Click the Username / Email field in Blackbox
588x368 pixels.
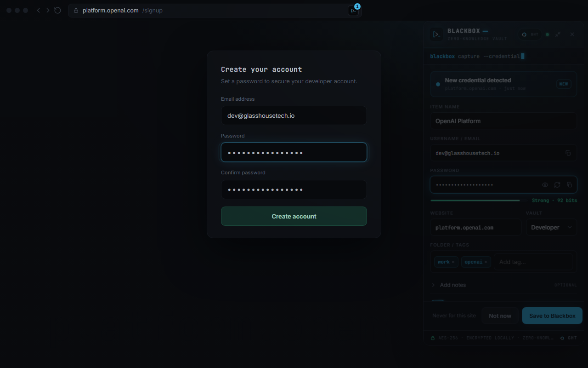503,153
